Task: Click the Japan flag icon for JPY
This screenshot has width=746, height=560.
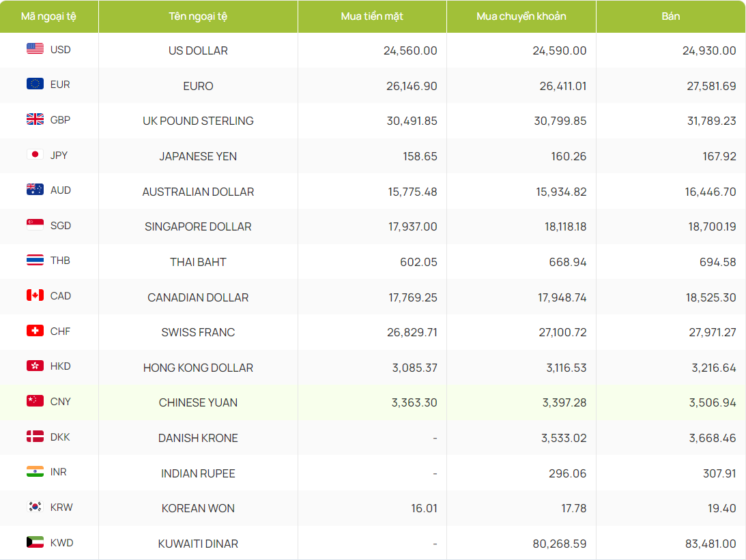Action: coord(35,155)
